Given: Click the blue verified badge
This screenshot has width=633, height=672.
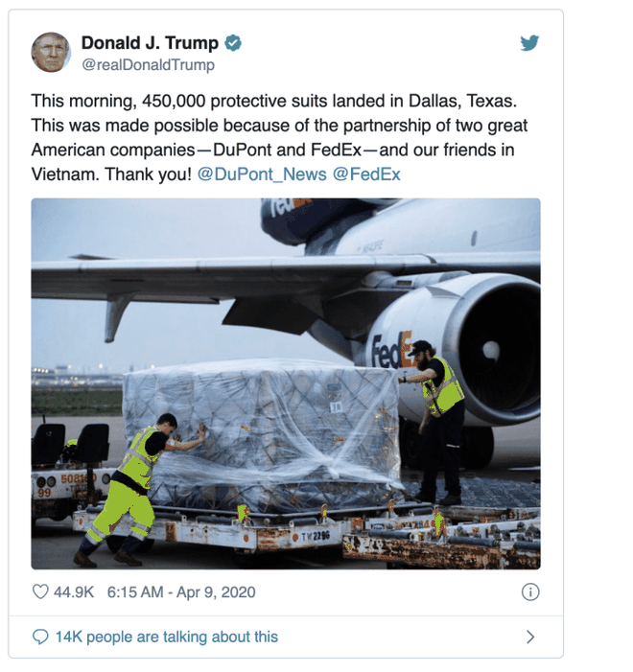Looking at the screenshot, I should [233, 43].
